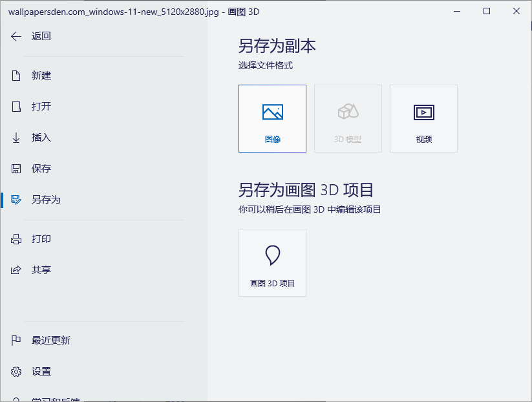
Task: Select the highlighted 另存为 save-as icon
Action: (x=16, y=200)
